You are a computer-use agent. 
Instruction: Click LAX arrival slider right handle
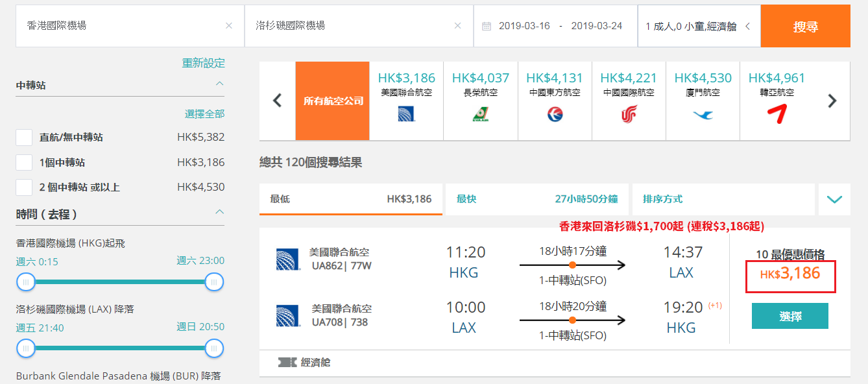214,348
